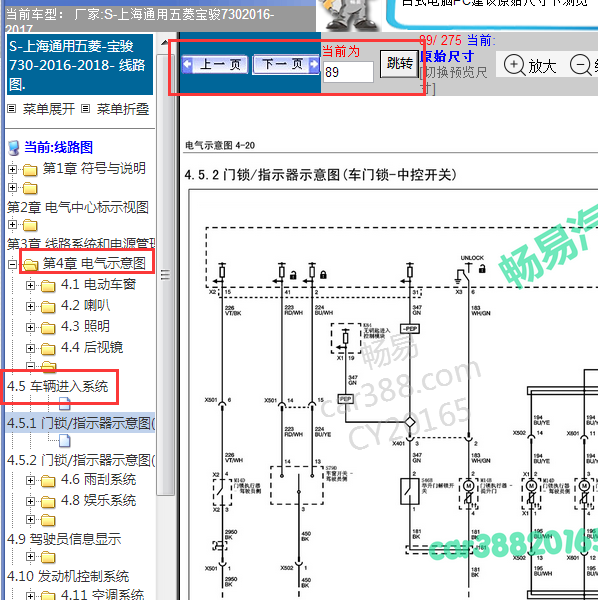Click folder icon of 4.4 后视镜
This screenshot has width=598, height=600.
click(48, 349)
